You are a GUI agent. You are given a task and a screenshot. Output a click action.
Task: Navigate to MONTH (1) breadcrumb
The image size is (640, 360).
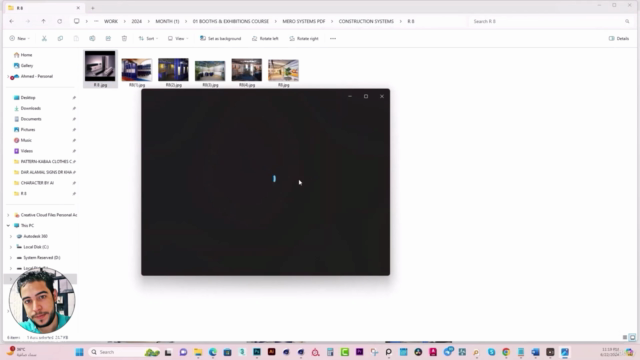(167, 21)
